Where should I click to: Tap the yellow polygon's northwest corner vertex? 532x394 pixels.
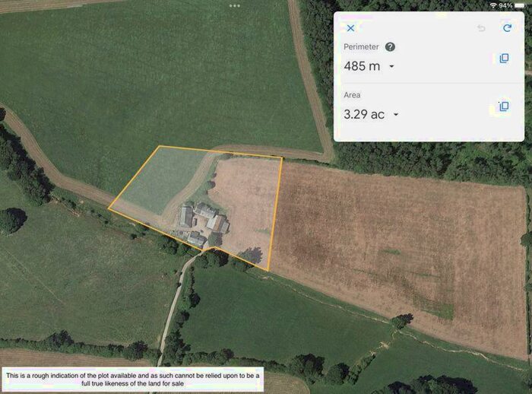tap(160, 146)
